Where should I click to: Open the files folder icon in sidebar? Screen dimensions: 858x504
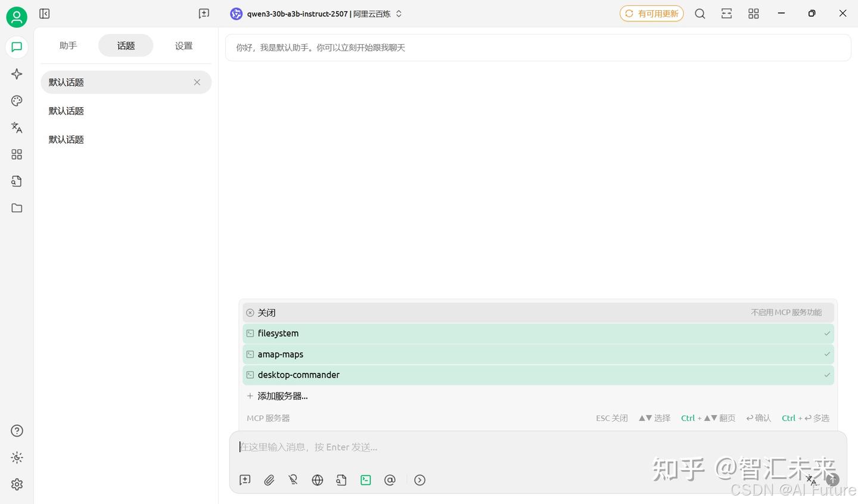17,208
